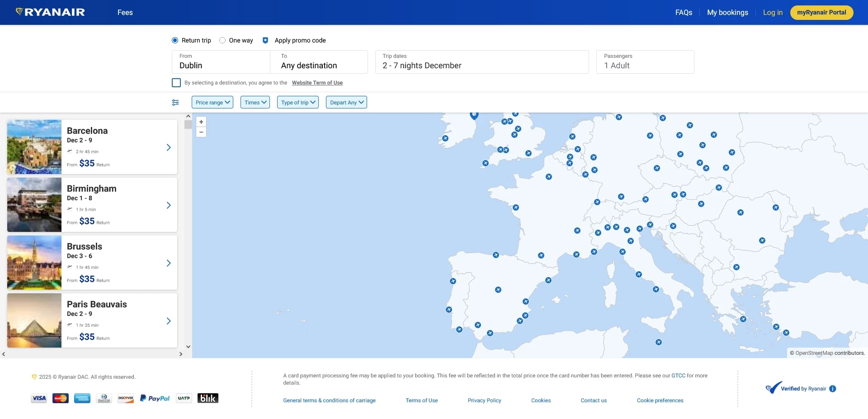Zoom in on the map
868x419 pixels.
pyautogui.click(x=201, y=122)
